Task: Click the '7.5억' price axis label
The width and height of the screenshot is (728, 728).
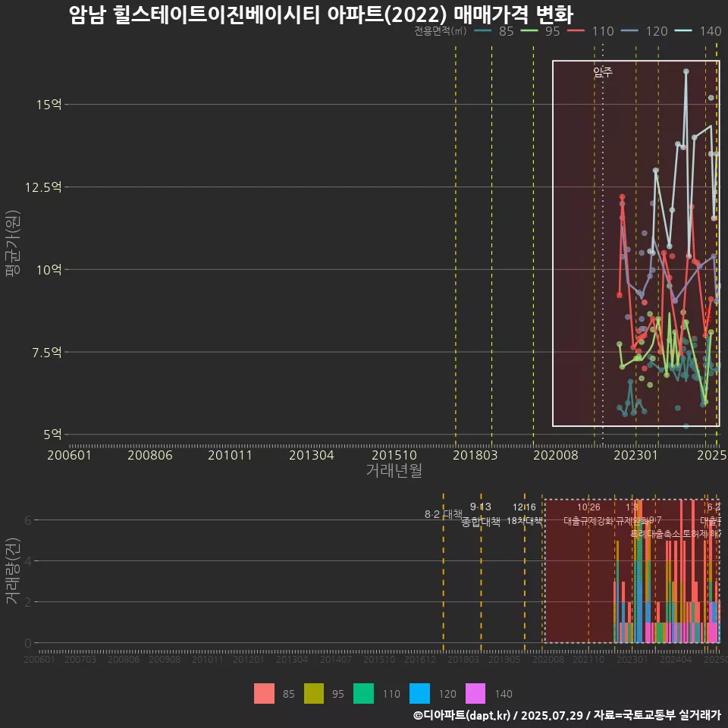Action: pos(46,353)
